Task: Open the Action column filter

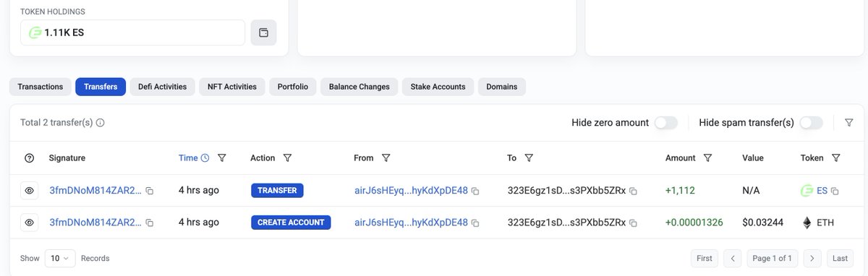Action: [x=287, y=158]
